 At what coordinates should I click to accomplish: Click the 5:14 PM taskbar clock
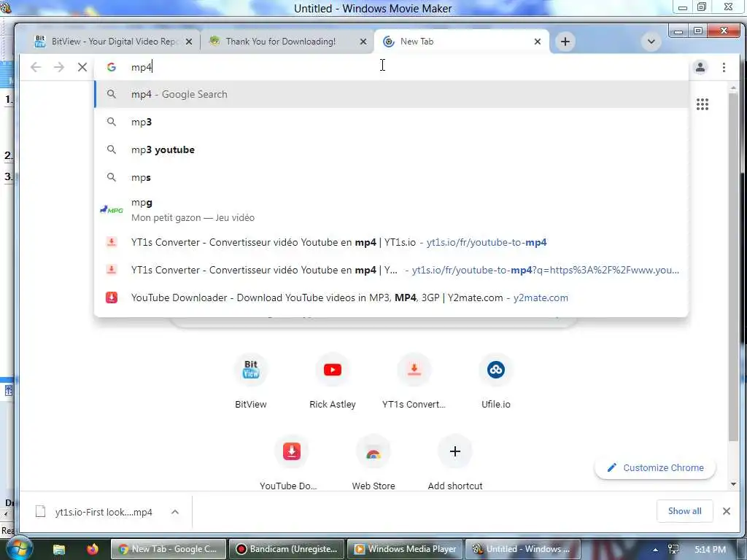click(x=710, y=550)
